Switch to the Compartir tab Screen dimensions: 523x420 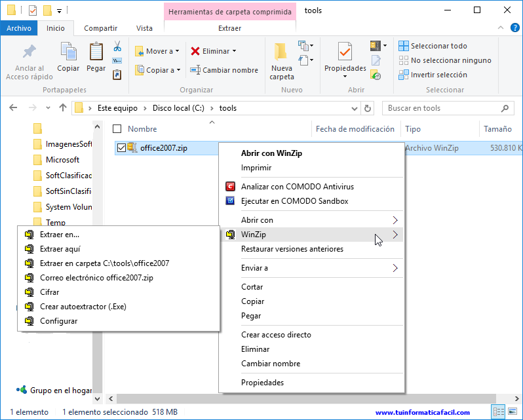(x=100, y=28)
